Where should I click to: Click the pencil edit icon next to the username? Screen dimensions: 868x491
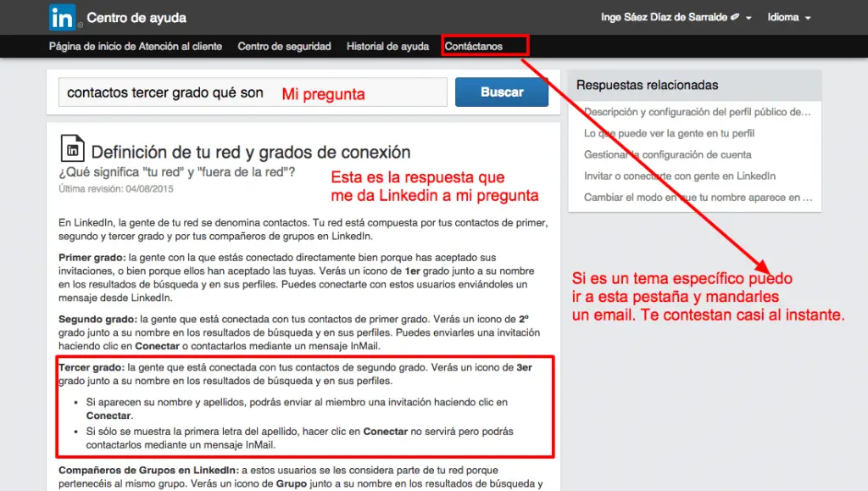click(x=733, y=15)
